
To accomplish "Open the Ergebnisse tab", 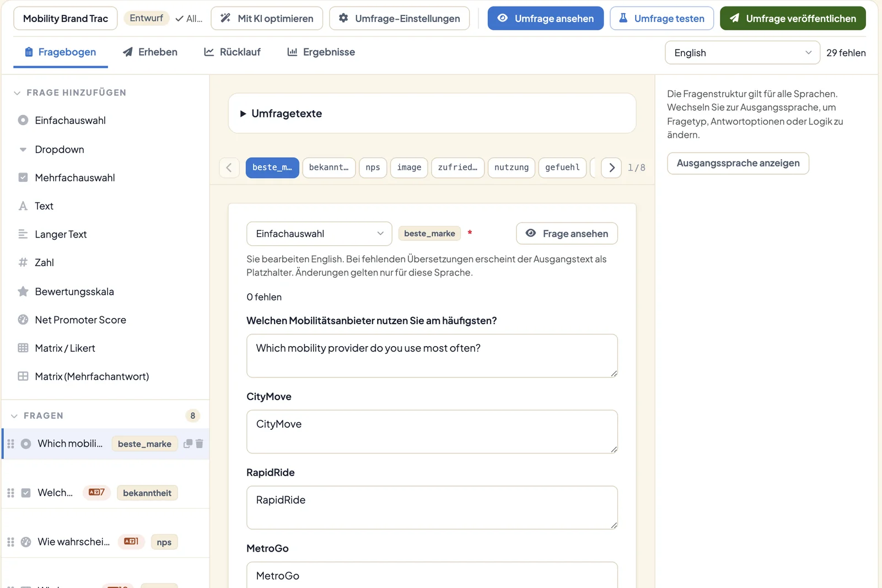I will click(x=321, y=52).
